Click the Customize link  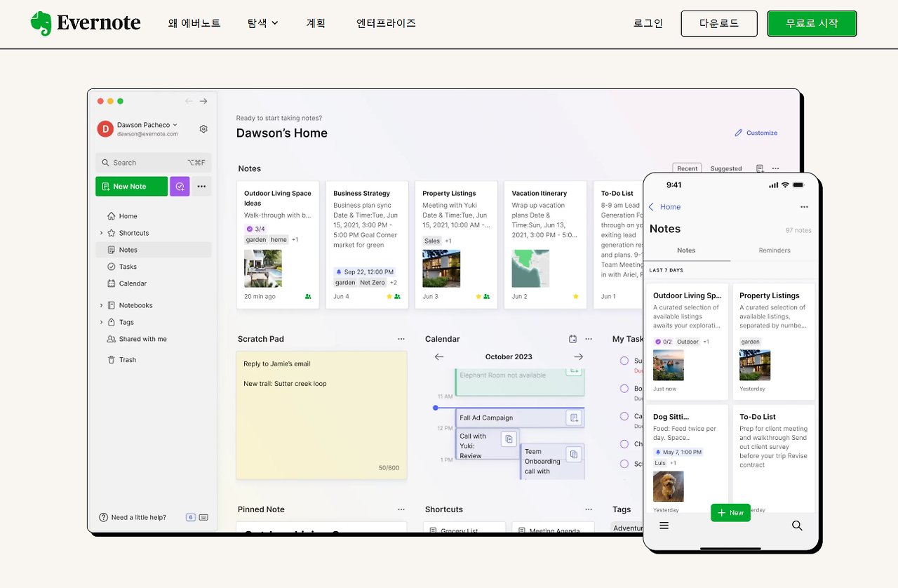tap(756, 133)
